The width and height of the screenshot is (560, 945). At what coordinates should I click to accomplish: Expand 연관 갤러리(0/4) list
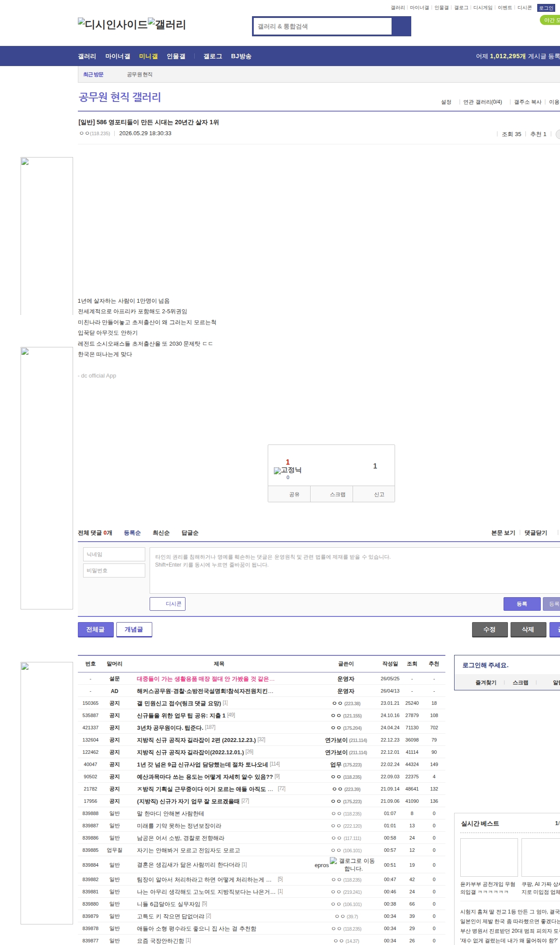483,102
